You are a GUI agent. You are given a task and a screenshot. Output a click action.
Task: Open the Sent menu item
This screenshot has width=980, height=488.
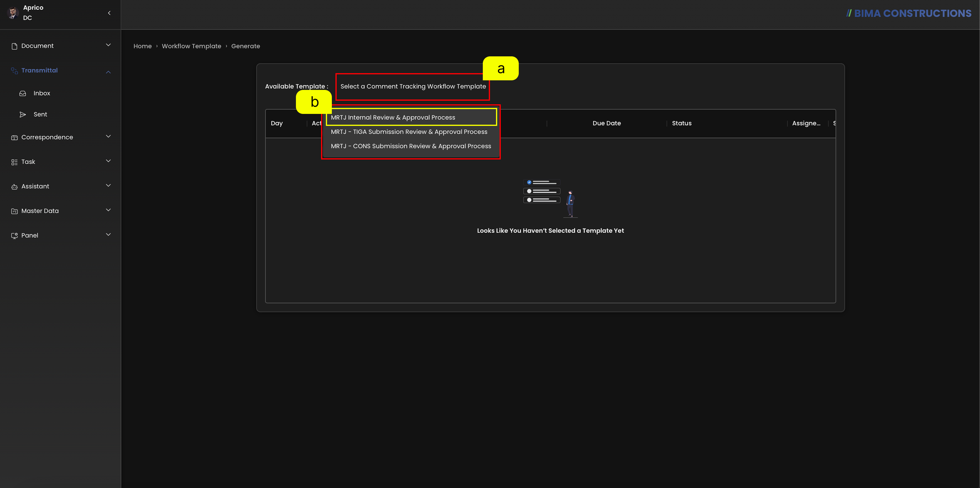pos(40,115)
